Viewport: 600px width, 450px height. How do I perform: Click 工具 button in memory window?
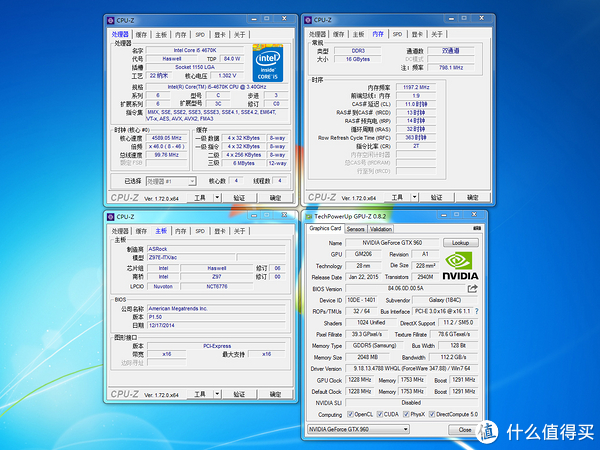click(397, 197)
